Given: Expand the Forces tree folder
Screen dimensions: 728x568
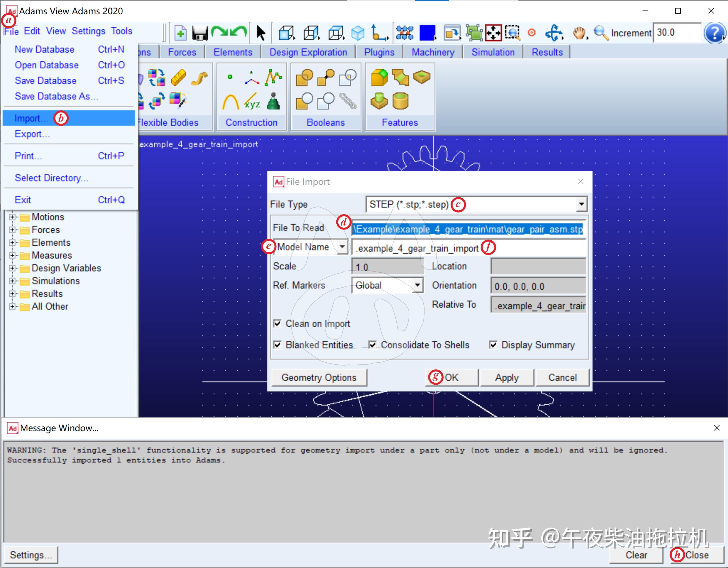Looking at the screenshot, I should pyautogui.click(x=12, y=230).
